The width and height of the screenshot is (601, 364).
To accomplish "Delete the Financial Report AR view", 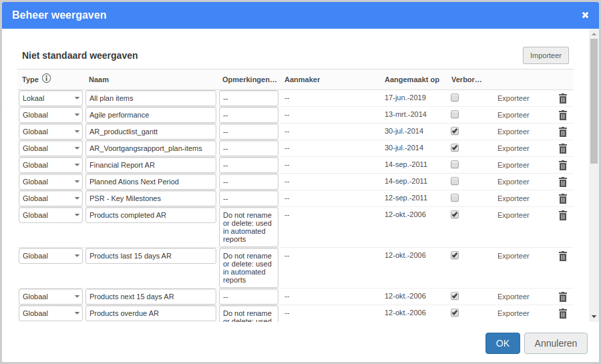I will 563,165.
